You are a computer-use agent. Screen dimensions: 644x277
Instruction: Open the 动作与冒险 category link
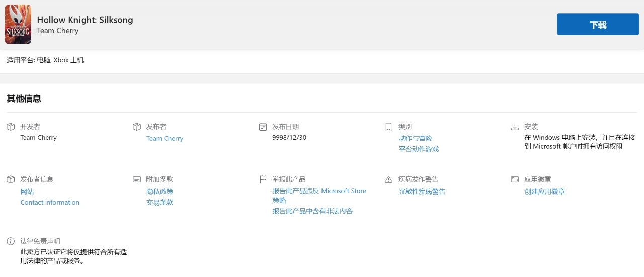coord(415,138)
